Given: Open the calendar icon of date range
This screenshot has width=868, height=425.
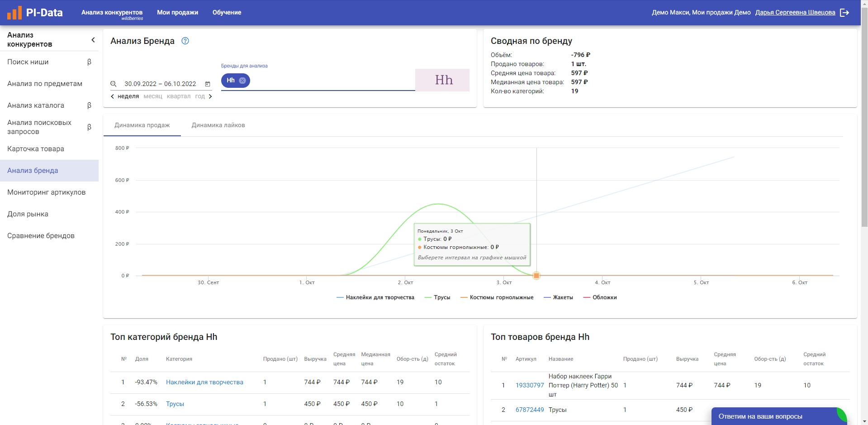Looking at the screenshot, I should [208, 84].
